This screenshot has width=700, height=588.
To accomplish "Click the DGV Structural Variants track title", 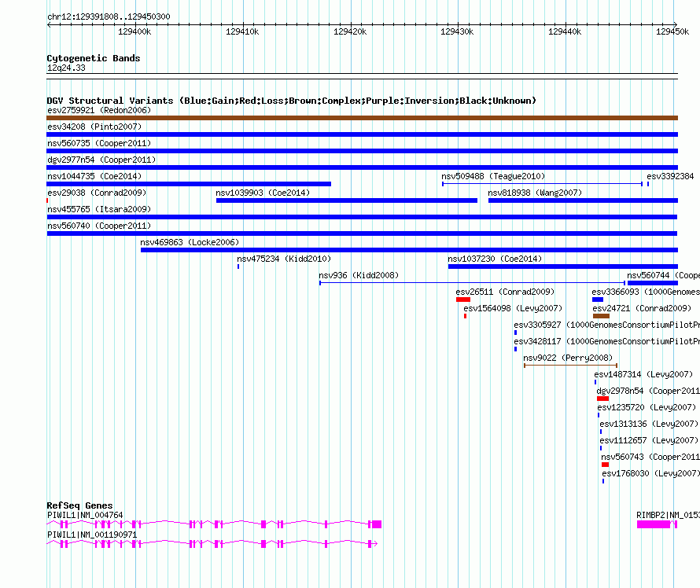I will pos(291,101).
